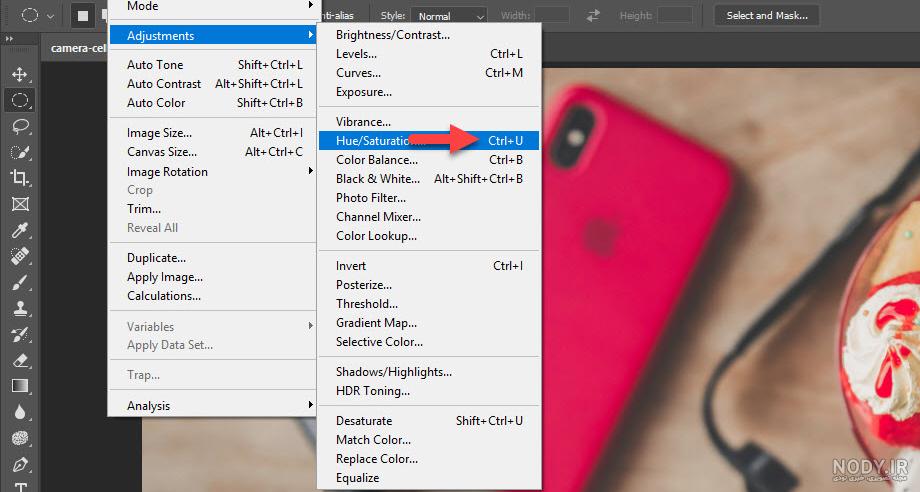Select the History Brush tool
This screenshot has width=920, height=492.
click(x=20, y=334)
